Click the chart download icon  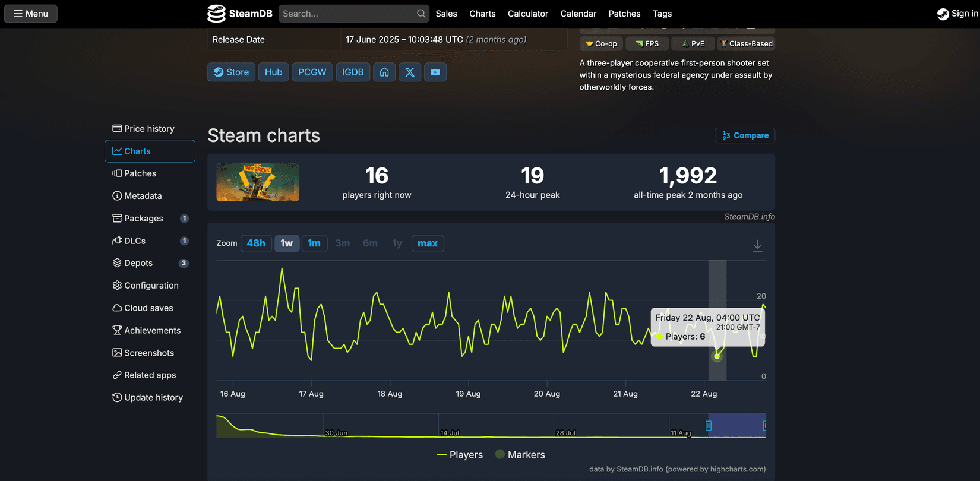click(757, 245)
